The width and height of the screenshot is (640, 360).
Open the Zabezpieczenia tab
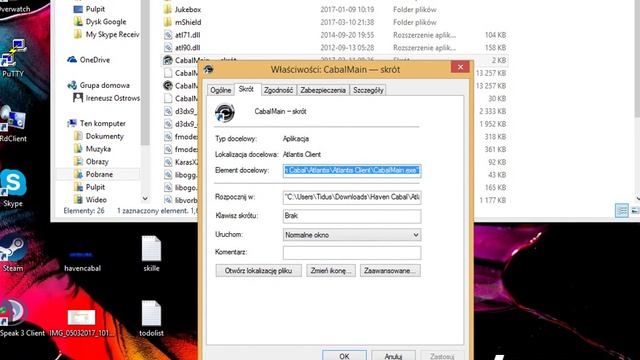coord(323,90)
